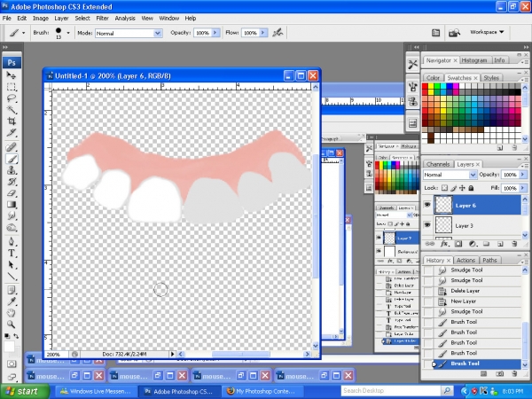The image size is (532, 399).
Task: Open the Analysis menu
Action: click(125, 19)
